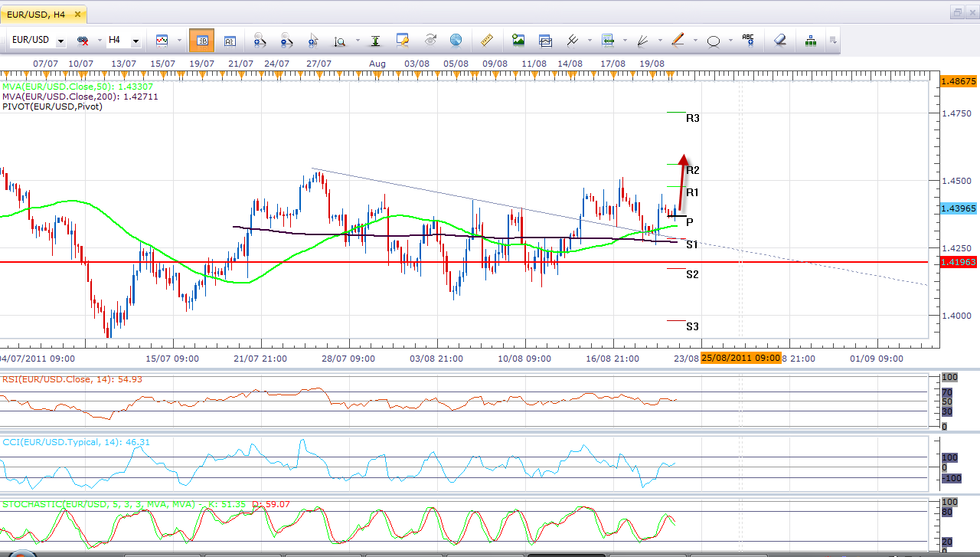Click the eraser delete objects icon

click(x=780, y=41)
